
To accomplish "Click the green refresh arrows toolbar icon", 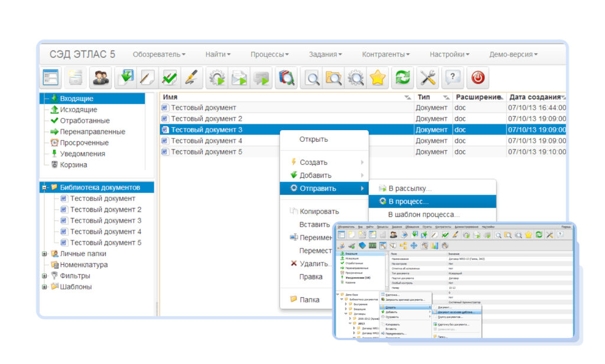I will 403,77.
